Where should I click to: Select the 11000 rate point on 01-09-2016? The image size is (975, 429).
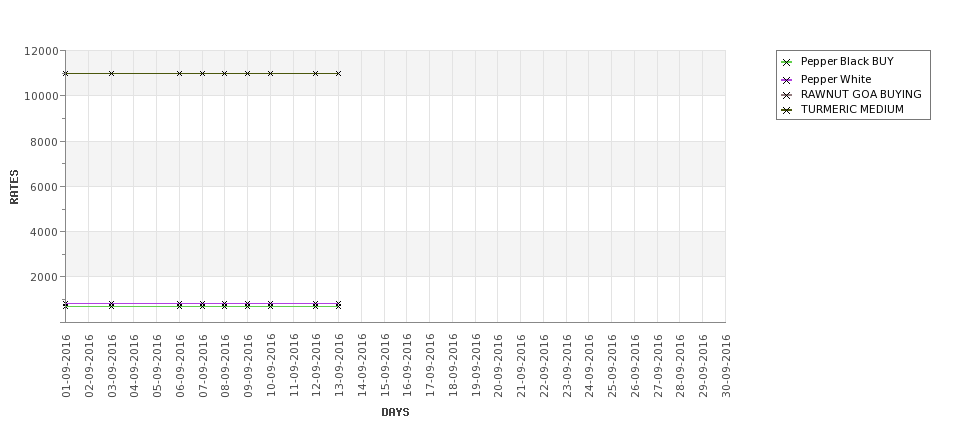point(66,73)
